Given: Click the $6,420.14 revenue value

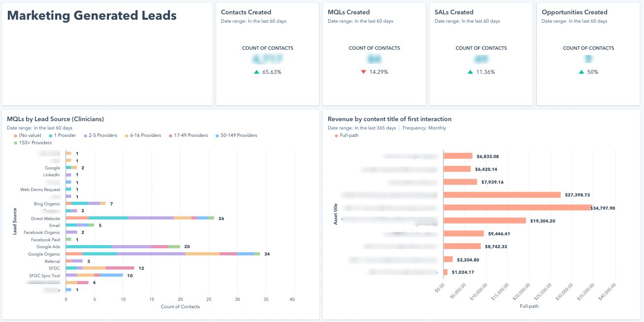Looking at the screenshot, I should pyautogui.click(x=487, y=169).
